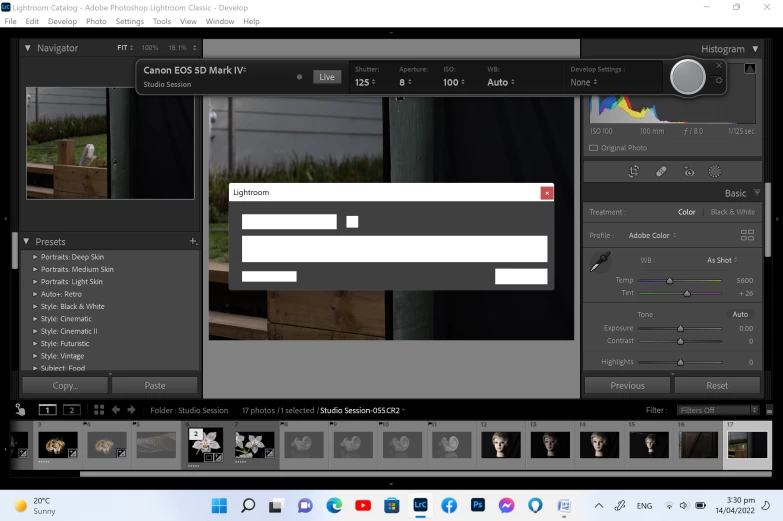Open Photoshop from the taskbar
This screenshot has width=783, height=521.
pyautogui.click(x=477, y=506)
